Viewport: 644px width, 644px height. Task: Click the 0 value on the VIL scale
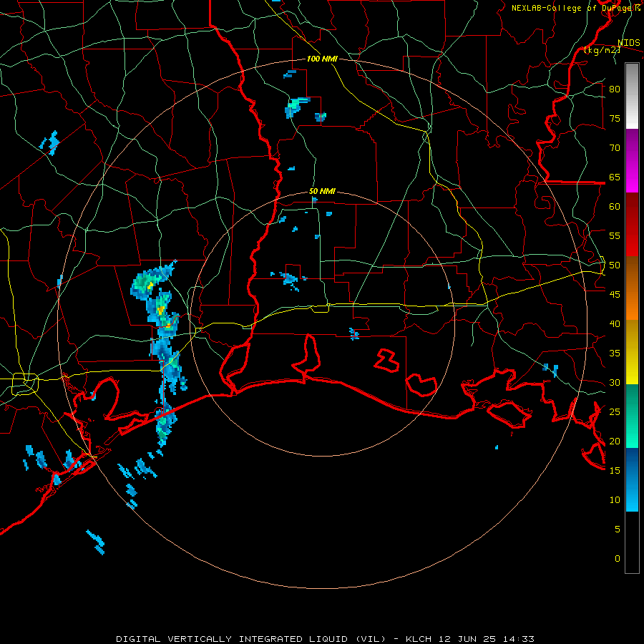[618, 559]
